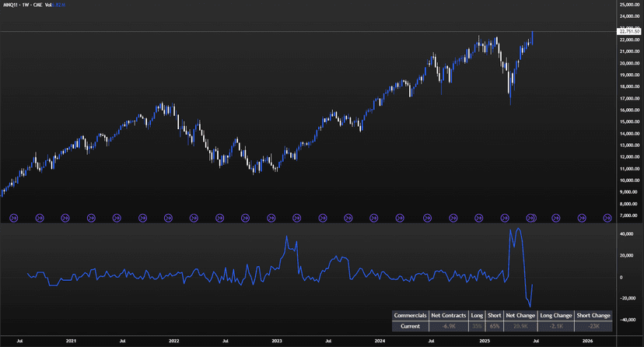Open the December 2020 contract rollover marker
This screenshot has width=644, height=347.
(x=65, y=218)
